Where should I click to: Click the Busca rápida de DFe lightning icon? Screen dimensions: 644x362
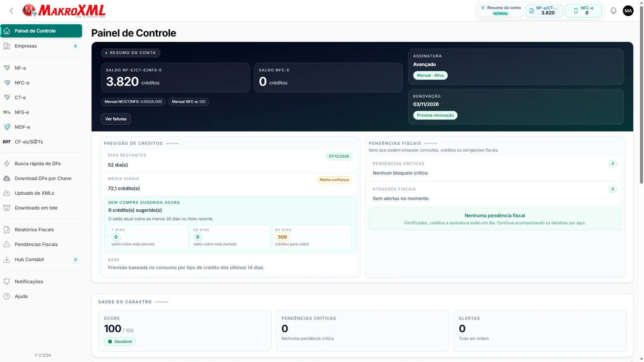(x=7, y=164)
